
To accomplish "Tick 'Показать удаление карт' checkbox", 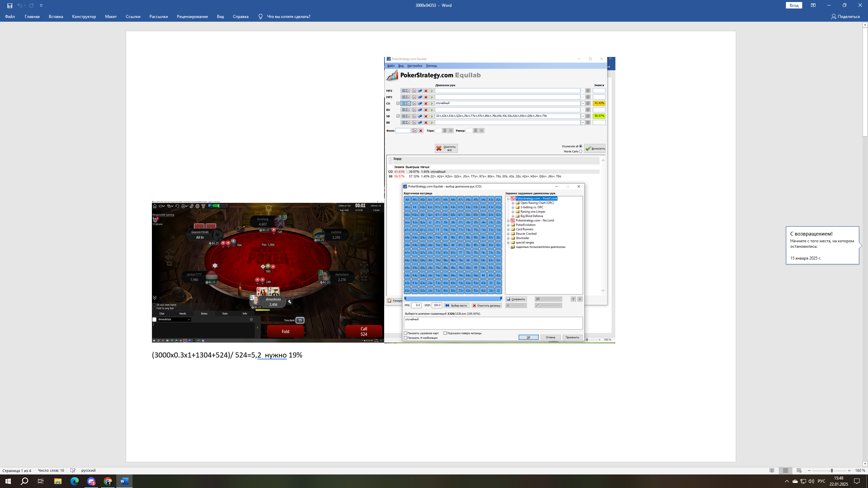I will click(406, 333).
